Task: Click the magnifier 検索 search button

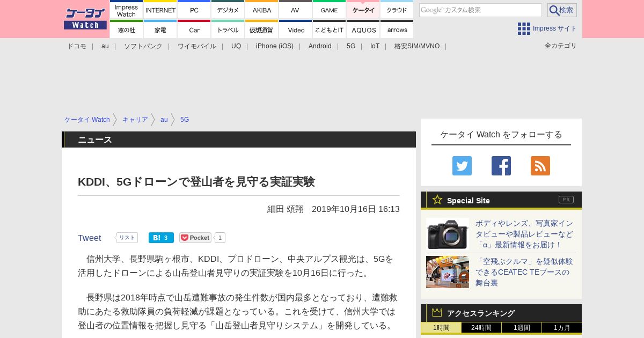Action: click(x=562, y=10)
